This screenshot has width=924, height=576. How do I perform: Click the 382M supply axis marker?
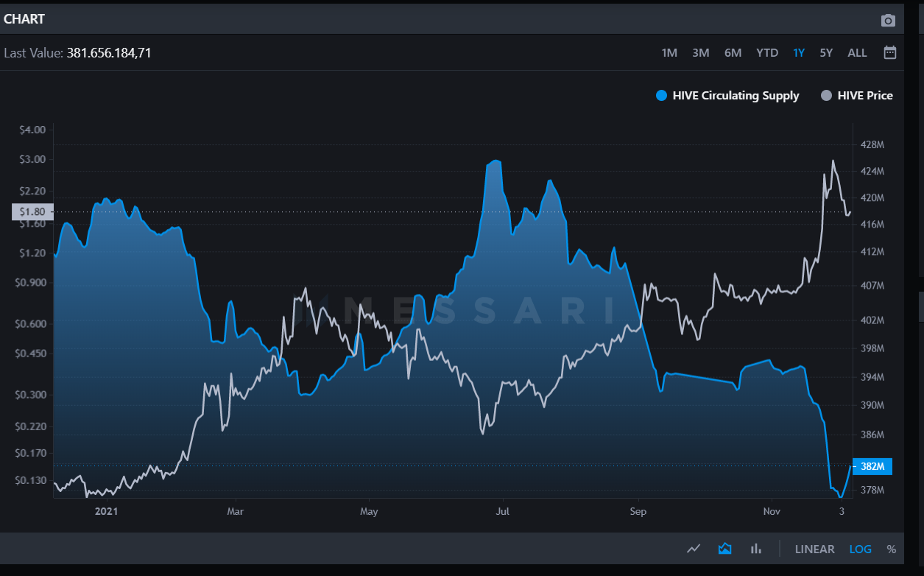click(x=872, y=466)
